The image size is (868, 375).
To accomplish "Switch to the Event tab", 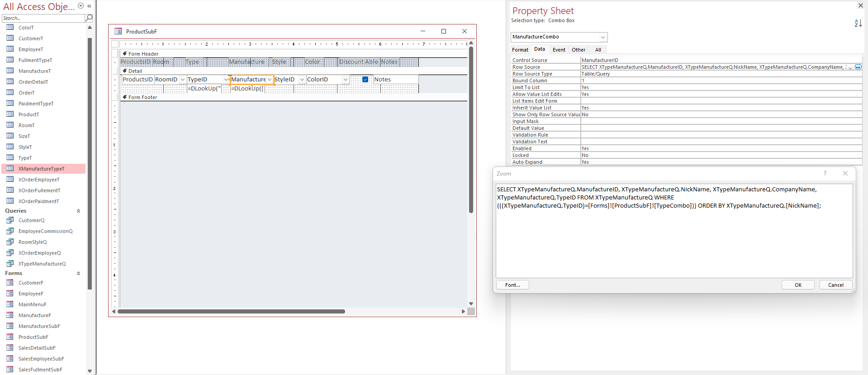I will click(559, 50).
